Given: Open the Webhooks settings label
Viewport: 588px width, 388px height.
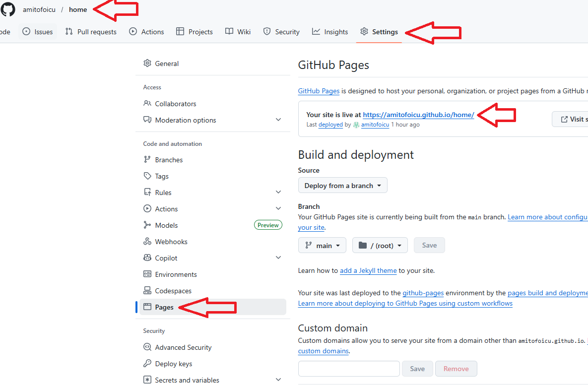Looking at the screenshot, I should point(171,242).
